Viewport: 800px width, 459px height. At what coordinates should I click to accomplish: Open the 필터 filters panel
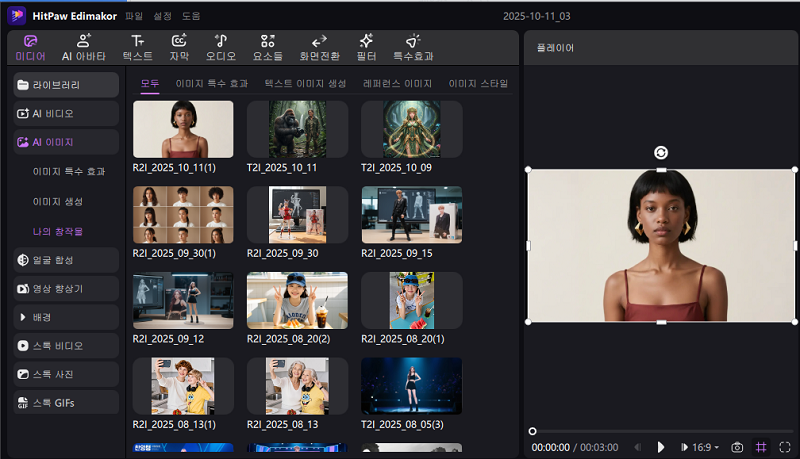pos(366,47)
